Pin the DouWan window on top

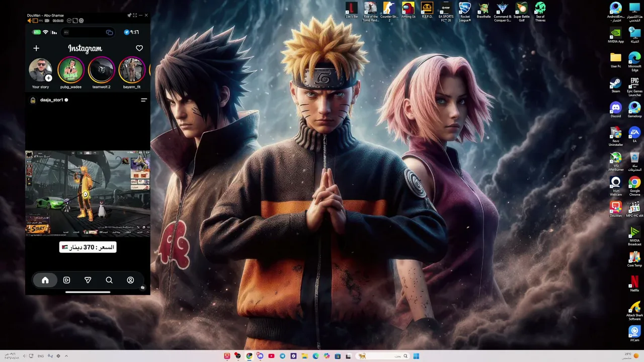pyautogui.click(x=129, y=15)
